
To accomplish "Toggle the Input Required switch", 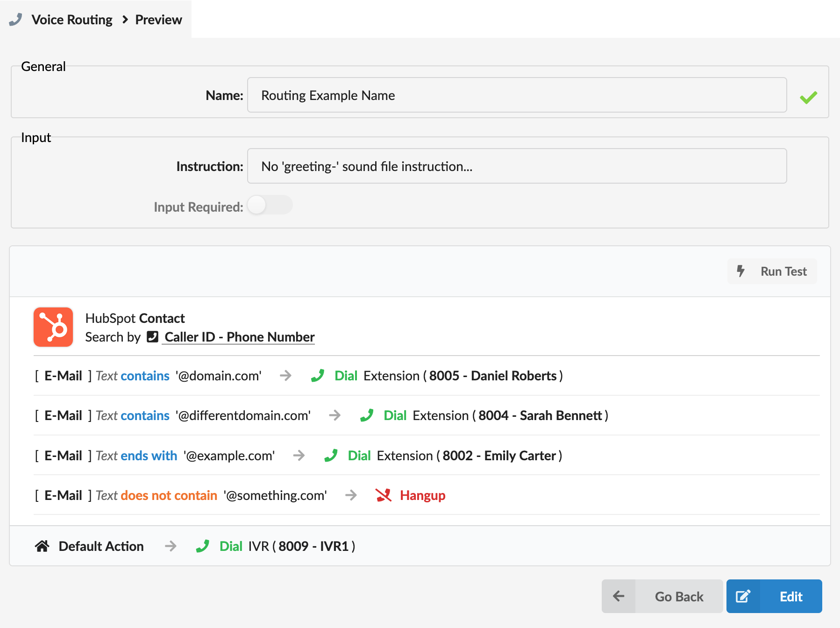I will pyautogui.click(x=270, y=205).
